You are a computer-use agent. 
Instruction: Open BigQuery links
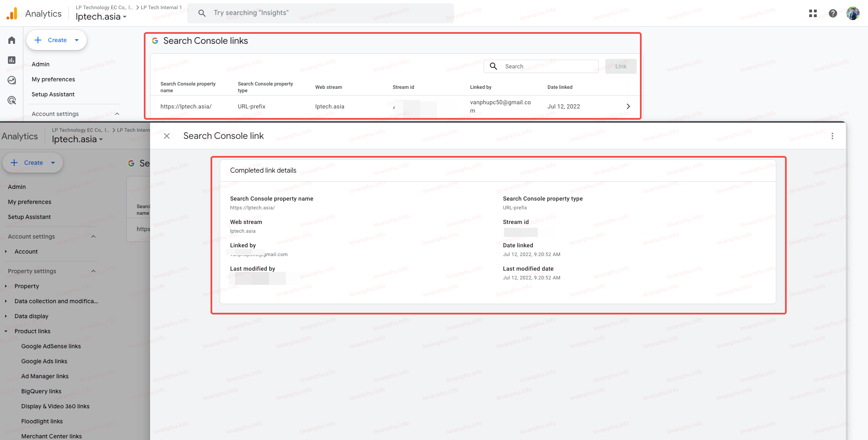(x=41, y=391)
